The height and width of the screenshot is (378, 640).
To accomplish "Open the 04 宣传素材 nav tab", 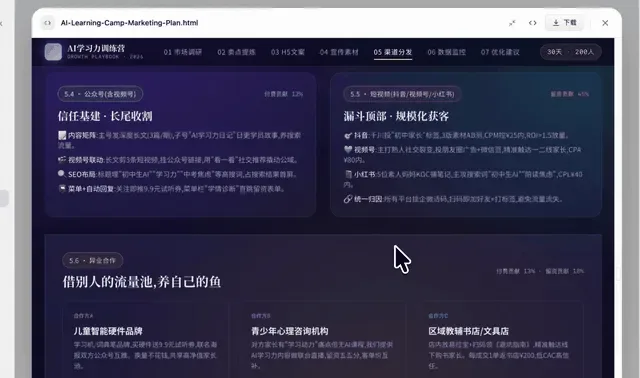I will 339,52.
